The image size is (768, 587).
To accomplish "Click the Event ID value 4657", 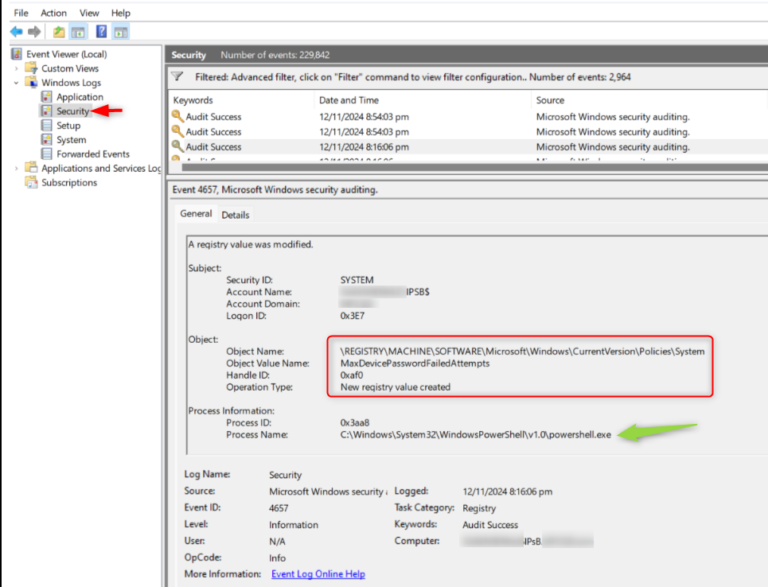I will 278,508.
